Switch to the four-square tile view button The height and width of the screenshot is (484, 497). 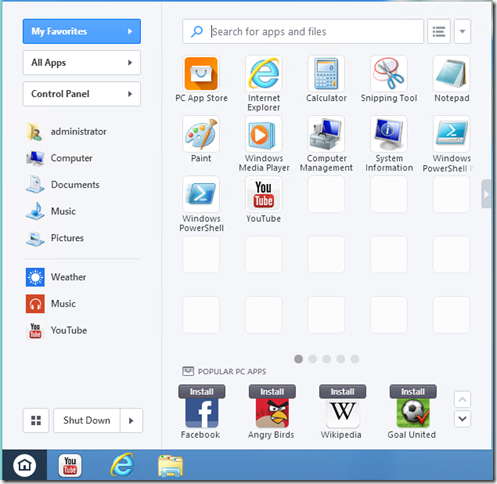click(36, 420)
